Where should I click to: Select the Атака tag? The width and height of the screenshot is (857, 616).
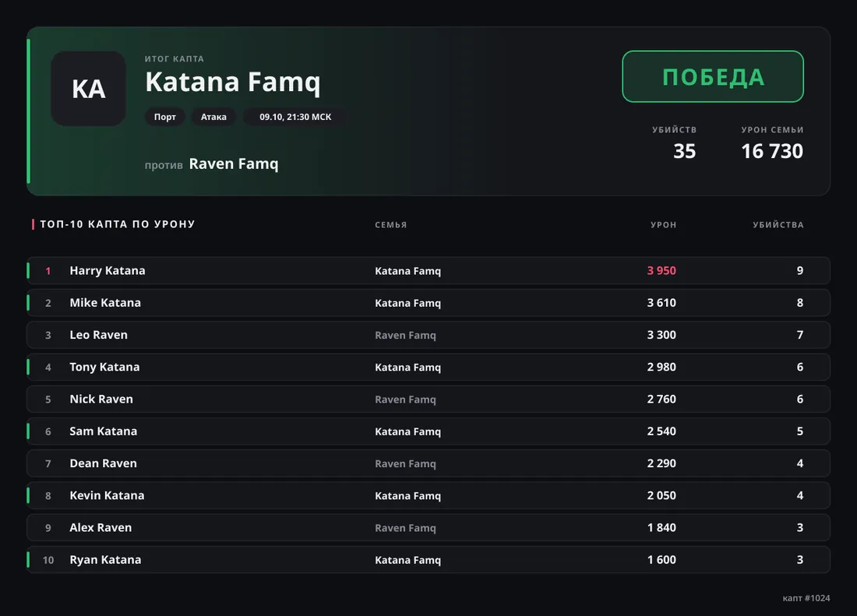213,117
